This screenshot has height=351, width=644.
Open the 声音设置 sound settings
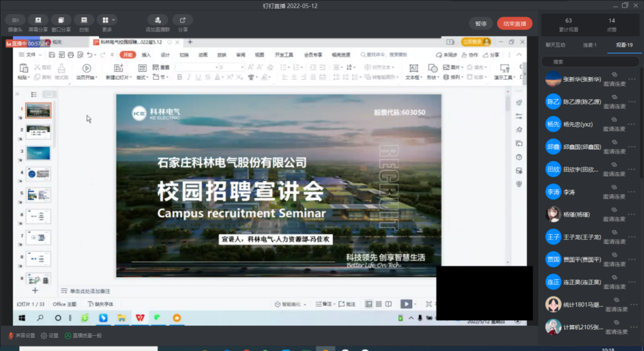[x=22, y=336]
